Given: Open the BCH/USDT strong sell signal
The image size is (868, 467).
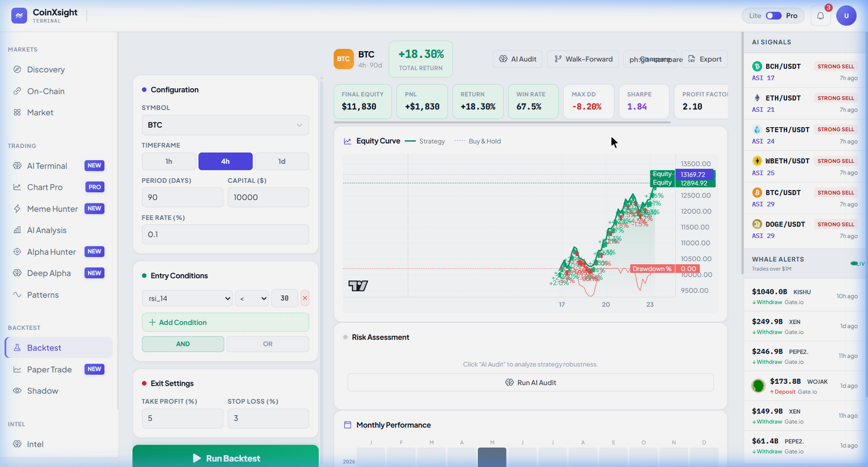Looking at the screenshot, I should (x=804, y=72).
